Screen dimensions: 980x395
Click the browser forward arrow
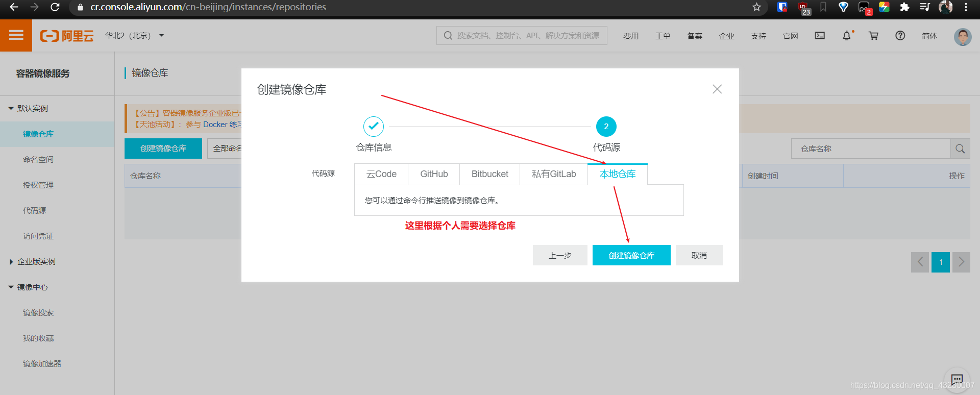(34, 7)
